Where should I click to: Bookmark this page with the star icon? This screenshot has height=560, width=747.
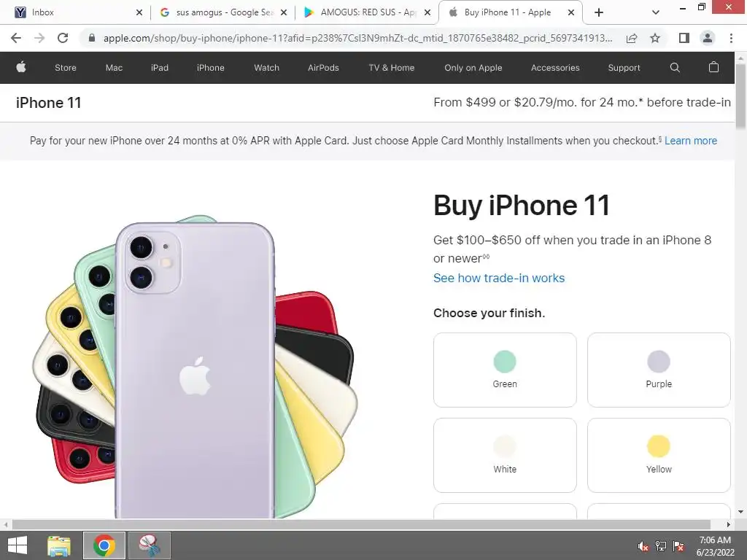tap(655, 38)
